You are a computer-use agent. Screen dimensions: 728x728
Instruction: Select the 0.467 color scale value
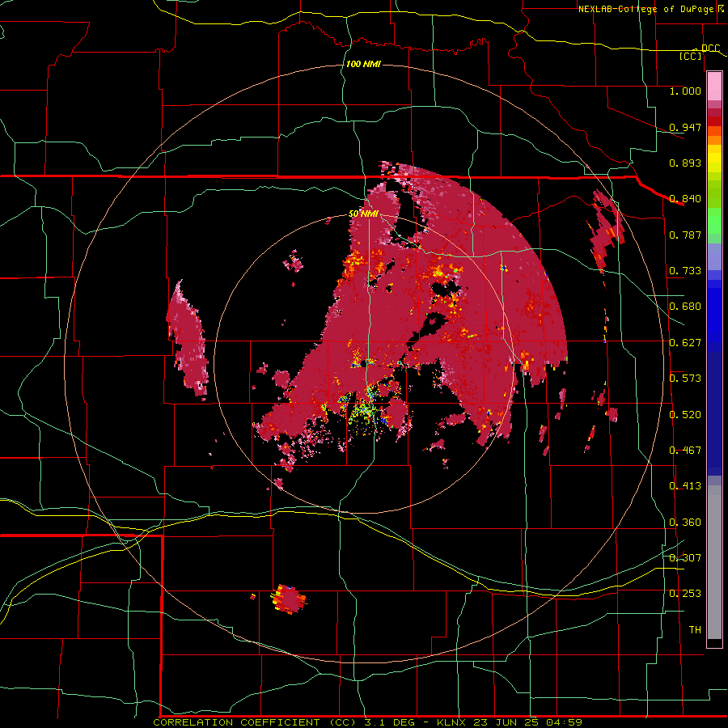click(x=685, y=451)
